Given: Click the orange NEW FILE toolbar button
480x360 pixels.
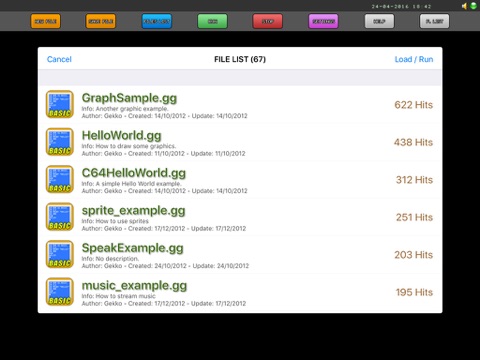Looking at the screenshot, I should (46, 21).
